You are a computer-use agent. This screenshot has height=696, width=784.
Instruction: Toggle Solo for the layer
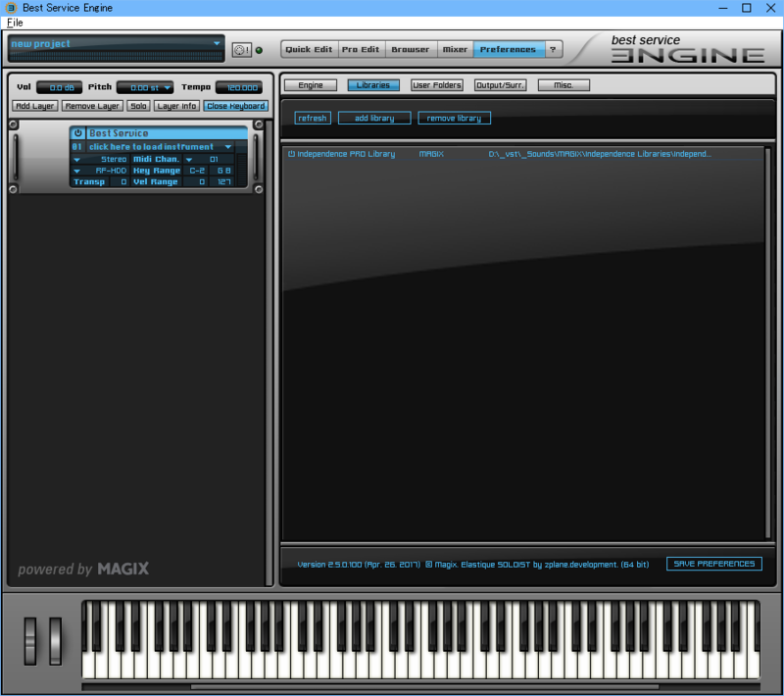(138, 106)
